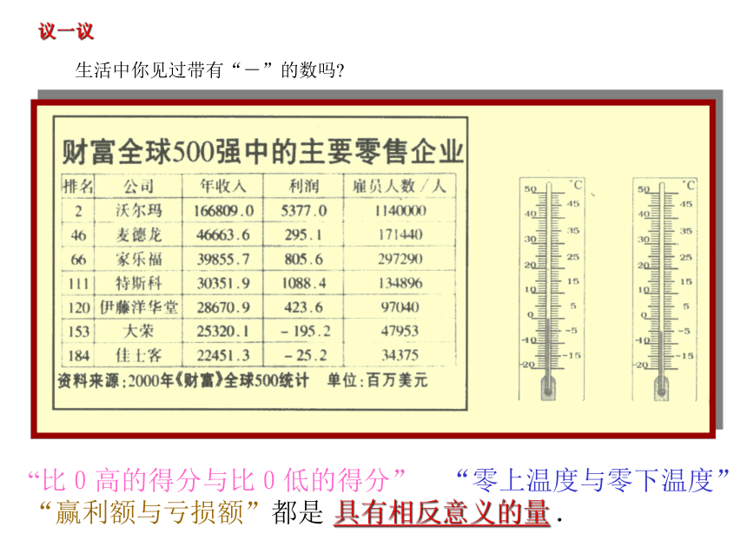Select the negative profit "－195.2"
The width and height of the screenshot is (747, 560).
click(x=306, y=332)
